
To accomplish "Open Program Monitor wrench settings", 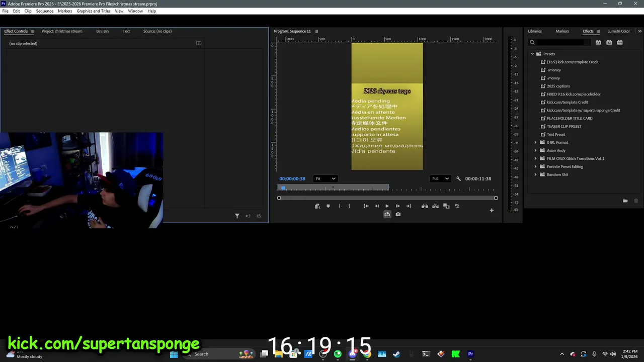I will click(x=458, y=178).
